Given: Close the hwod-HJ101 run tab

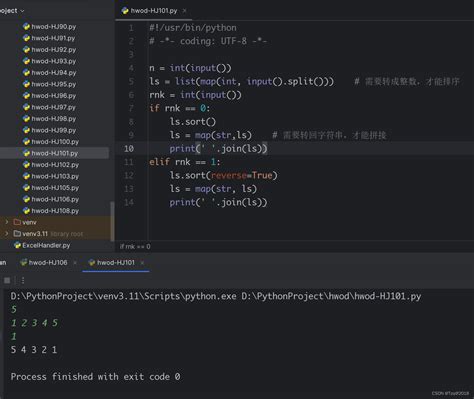Looking at the screenshot, I should [x=142, y=263].
